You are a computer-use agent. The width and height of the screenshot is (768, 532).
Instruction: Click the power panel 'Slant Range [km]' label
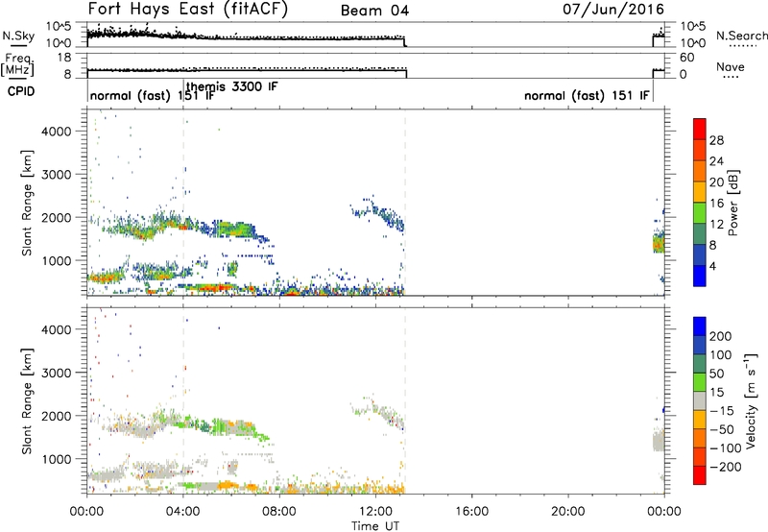(x=27, y=203)
